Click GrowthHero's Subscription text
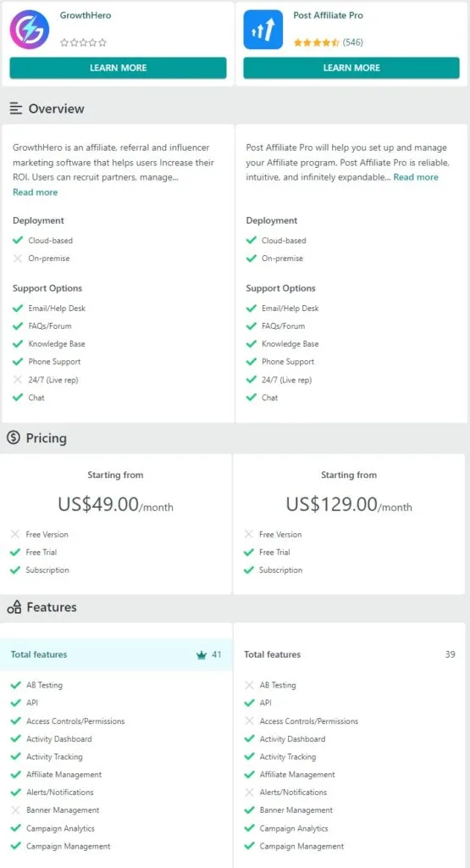 [x=47, y=570]
